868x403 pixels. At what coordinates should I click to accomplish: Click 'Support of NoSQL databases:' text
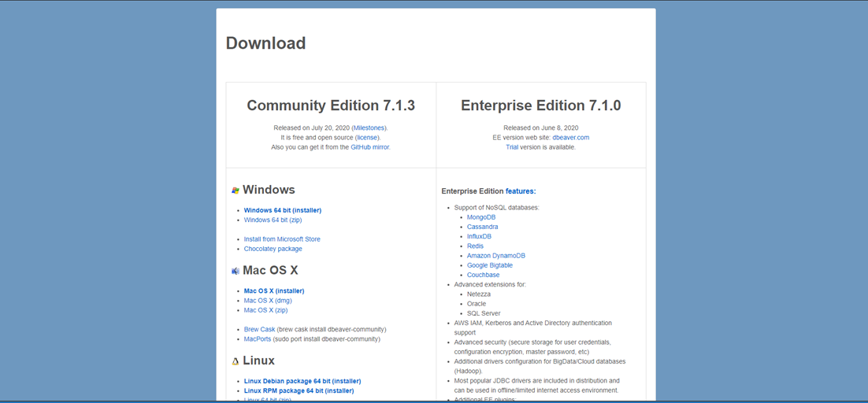496,207
